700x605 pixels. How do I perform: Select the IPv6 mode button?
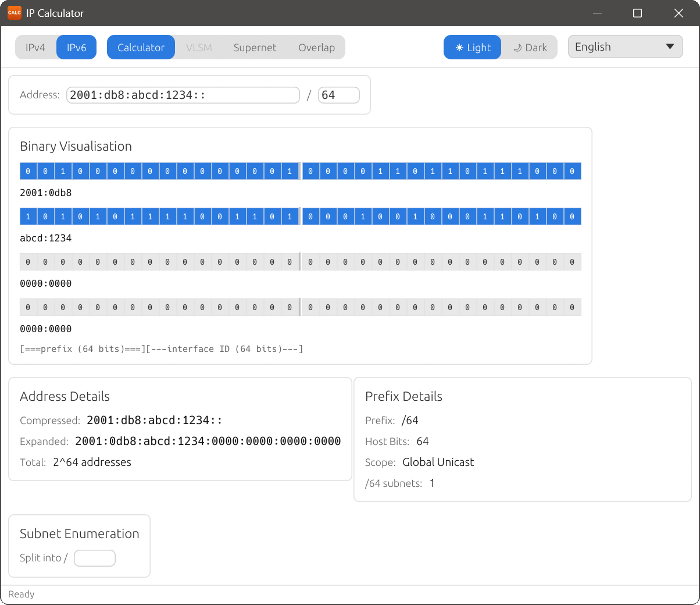coord(76,47)
